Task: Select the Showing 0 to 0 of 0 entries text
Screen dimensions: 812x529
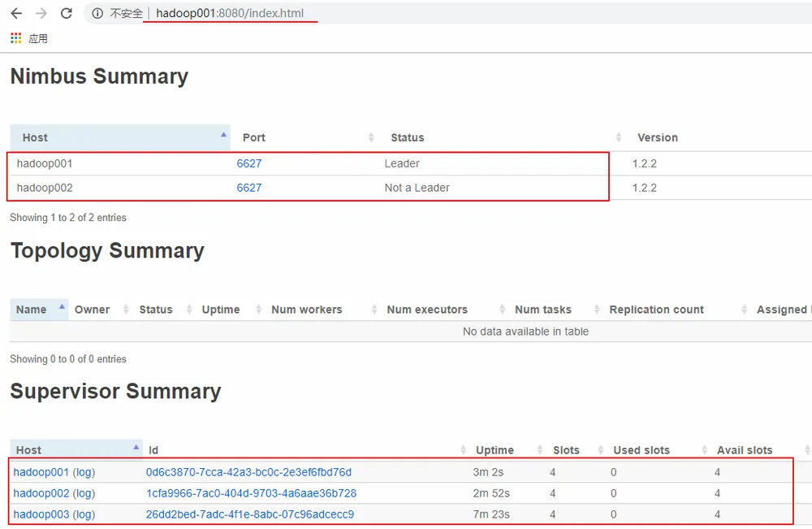Action: tap(68, 359)
